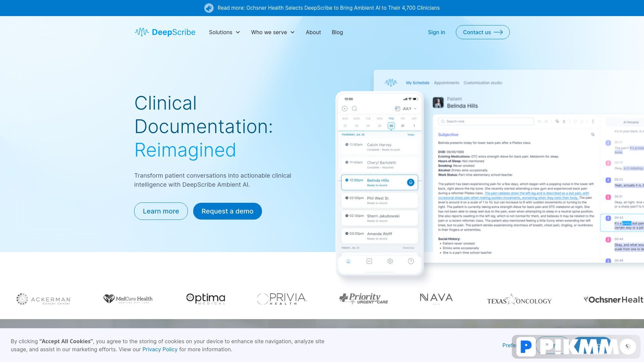
Task: Open the Privacy Policy link
Action: (160, 349)
